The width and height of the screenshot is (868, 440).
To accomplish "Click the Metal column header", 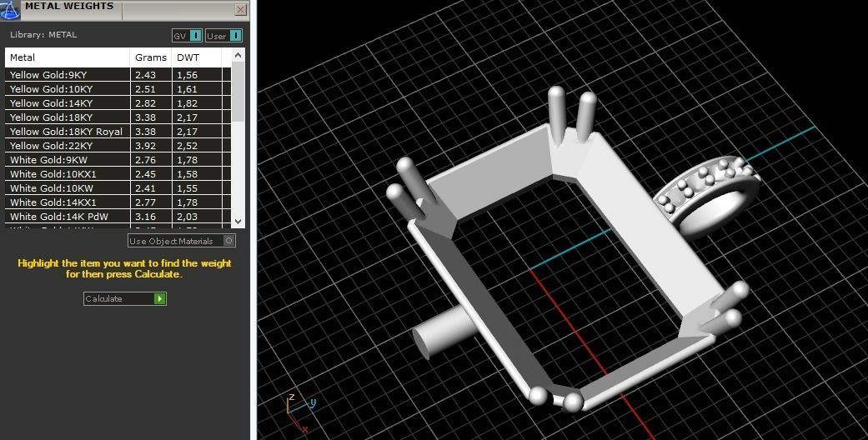I will (x=67, y=57).
